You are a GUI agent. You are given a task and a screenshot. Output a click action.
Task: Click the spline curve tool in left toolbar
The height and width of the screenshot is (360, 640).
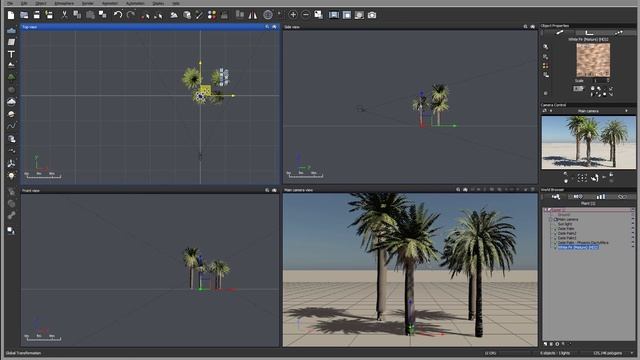click(11, 126)
